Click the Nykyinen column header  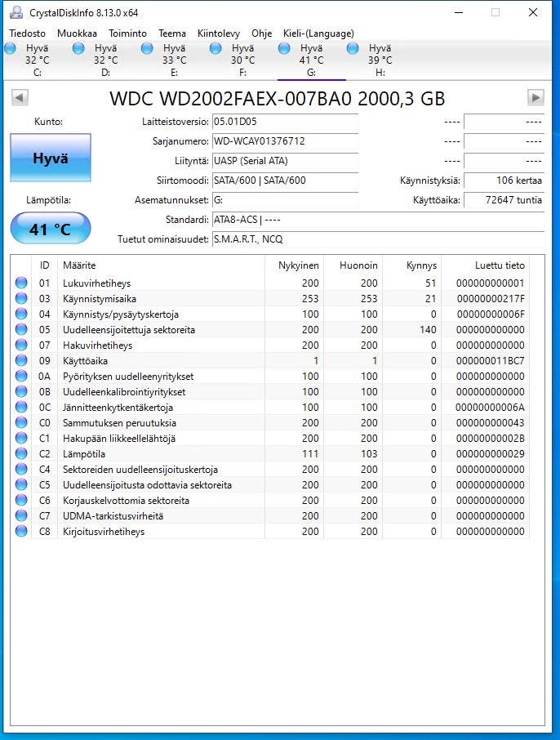295,265
